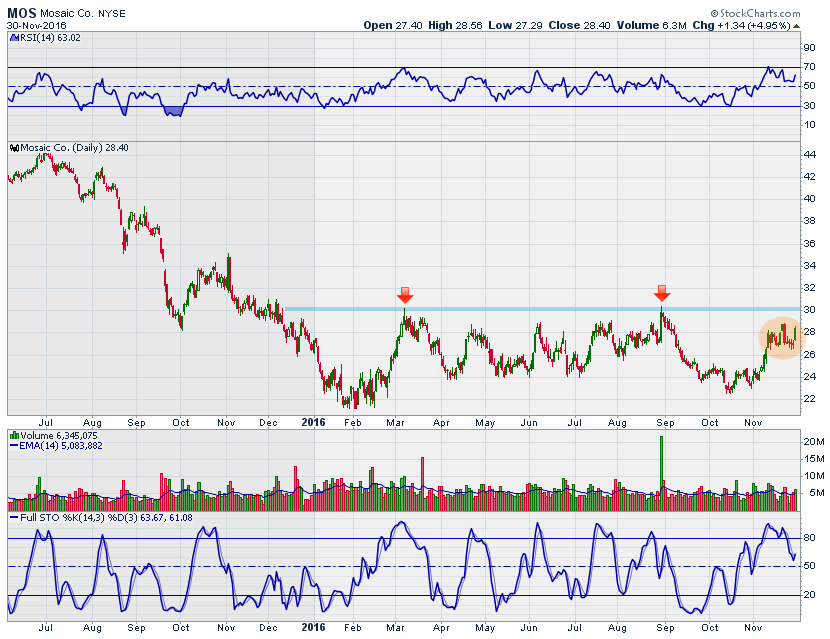Click the 'Low 27.29' value
This screenshot has width=830, height=639.
click(x=515, y=25)
